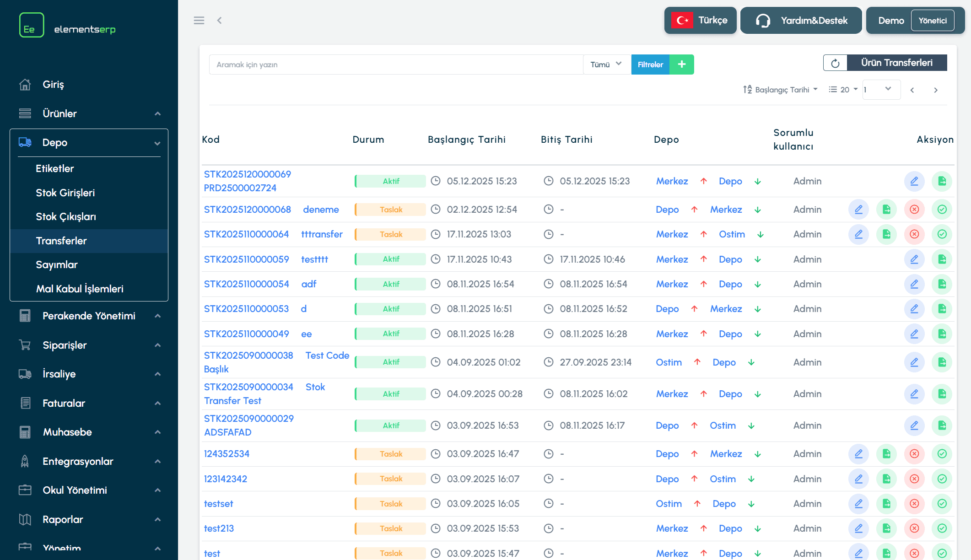Click the green plus add button
The image size is (971, 560).
point(681,65)
